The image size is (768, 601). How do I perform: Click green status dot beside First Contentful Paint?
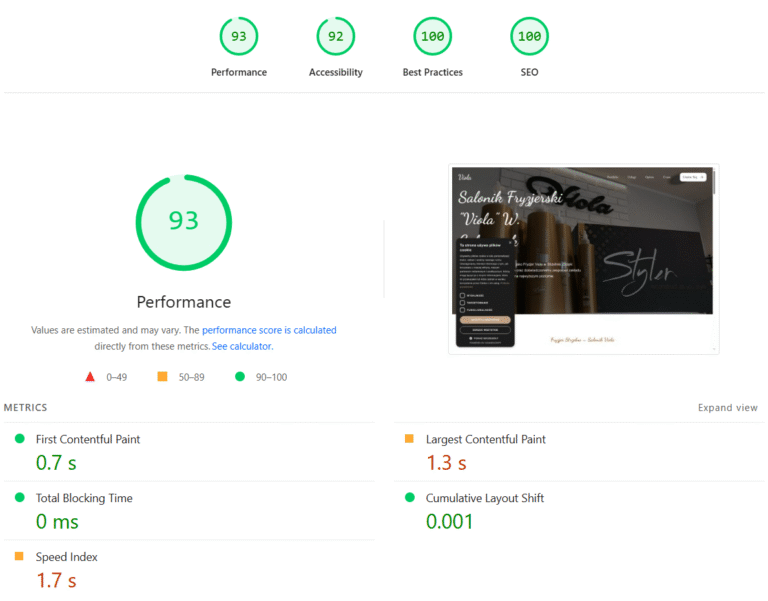(x=19, y=439)
